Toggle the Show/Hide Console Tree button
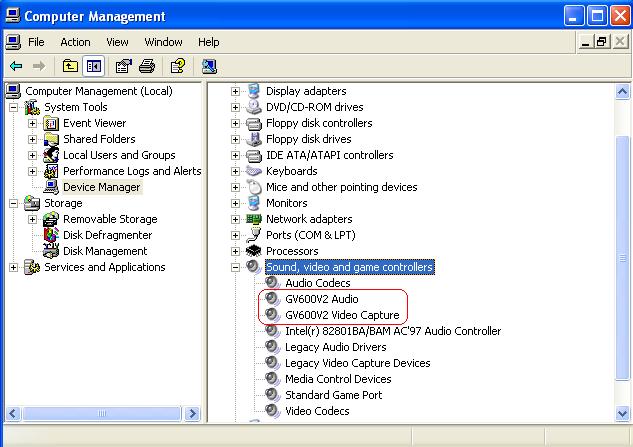 pyautogui.click(x=94, y=66)
